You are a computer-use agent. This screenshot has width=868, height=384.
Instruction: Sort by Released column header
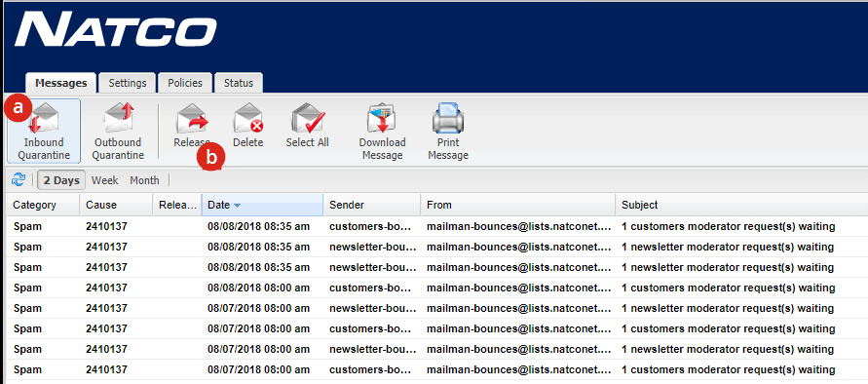[177, 205]
